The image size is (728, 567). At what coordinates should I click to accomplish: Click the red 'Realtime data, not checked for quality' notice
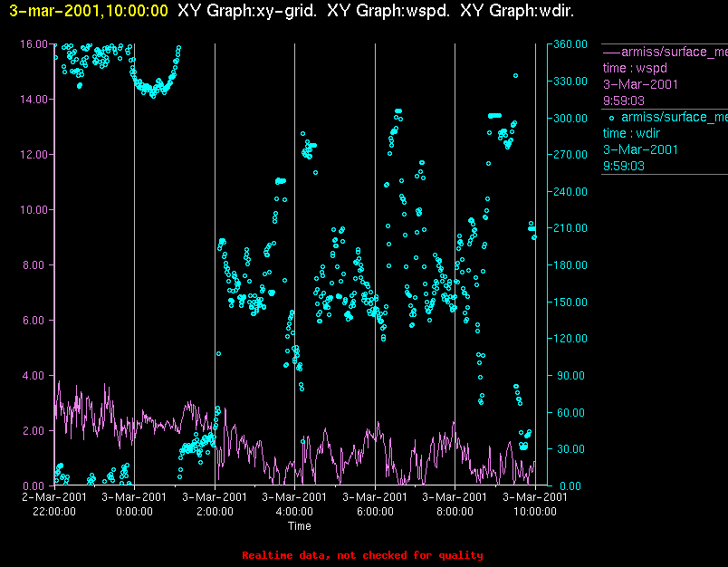pos(362,555)
